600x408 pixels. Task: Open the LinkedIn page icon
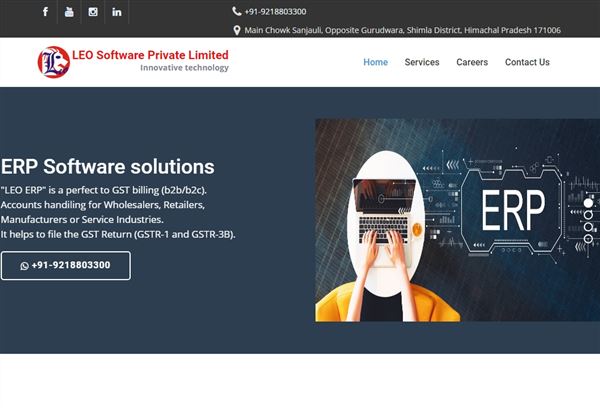click(117, 12)
